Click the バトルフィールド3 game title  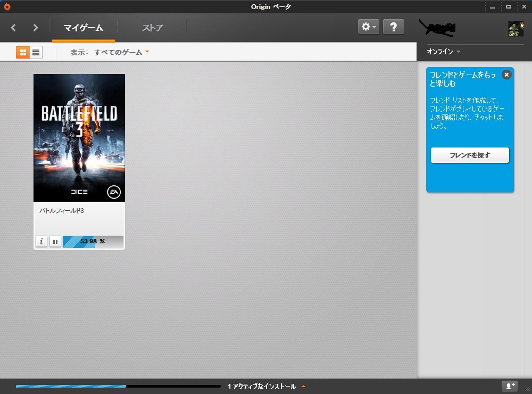point(61,211)
